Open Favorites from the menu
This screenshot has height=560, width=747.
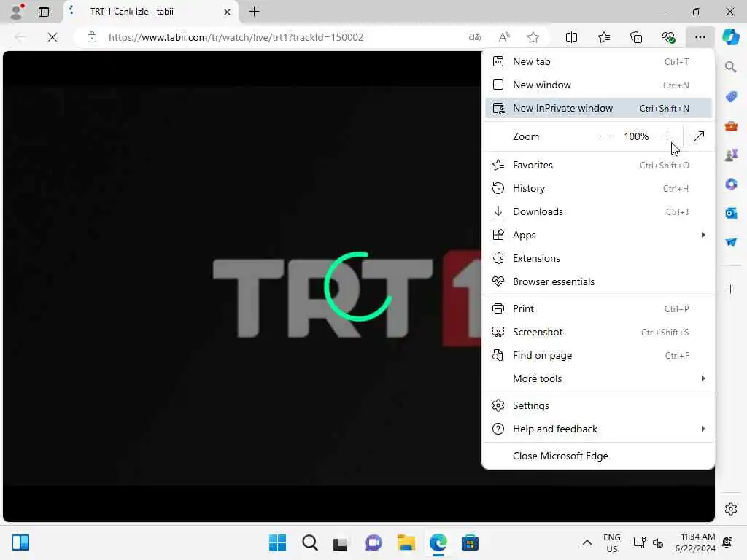click(x=598, y=166)
